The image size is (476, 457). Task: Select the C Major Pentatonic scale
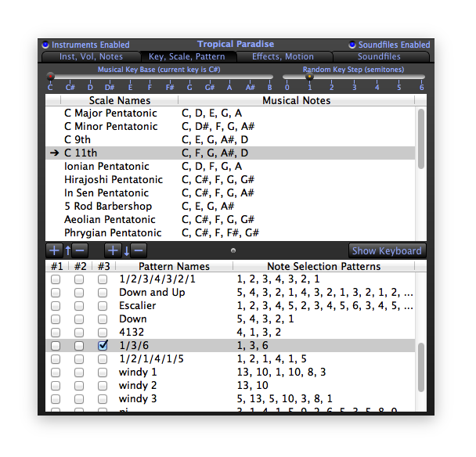pos(230,113)
